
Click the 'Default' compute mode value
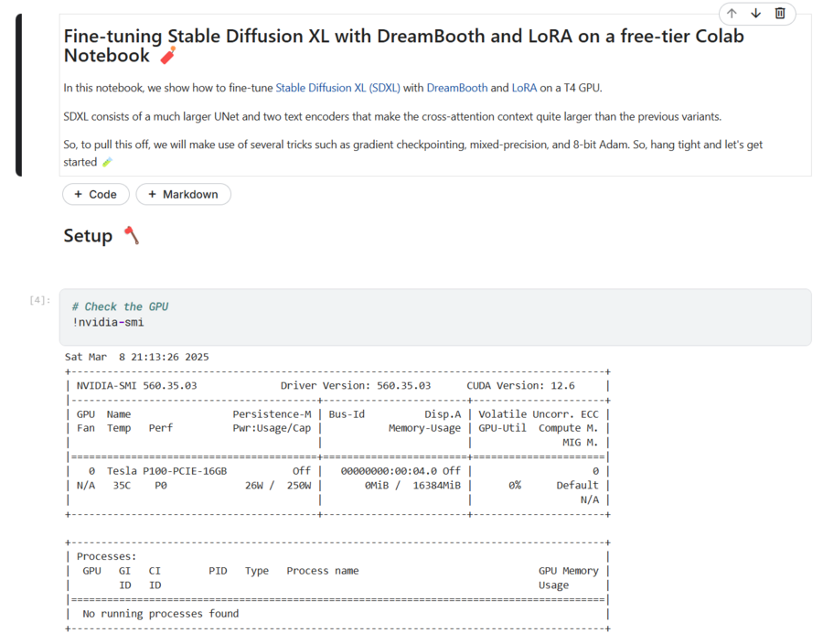click(577, 486)
